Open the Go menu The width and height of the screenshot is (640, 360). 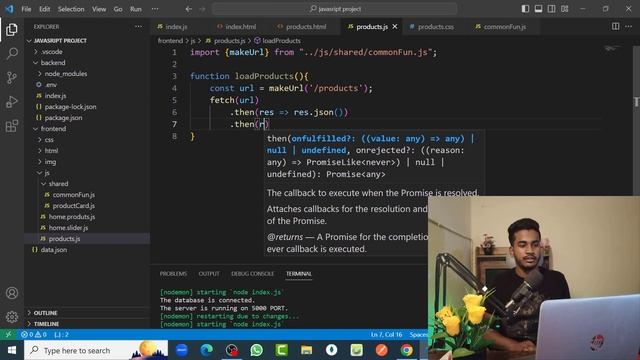118,9
